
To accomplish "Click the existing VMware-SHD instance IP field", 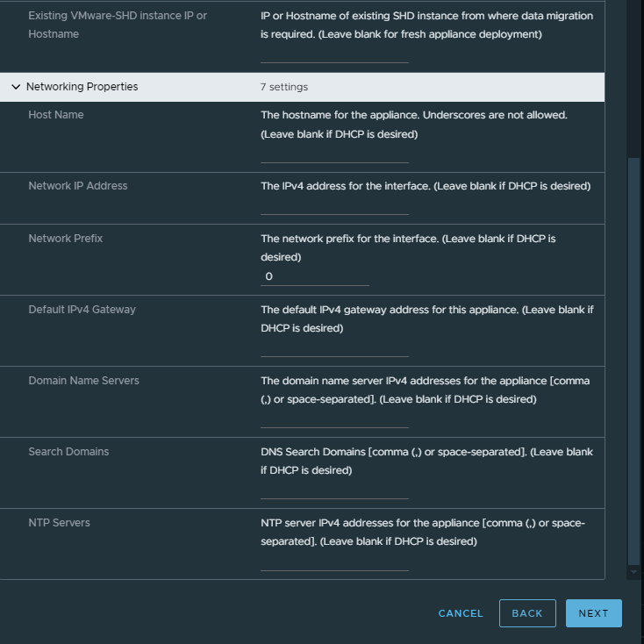I will pos(334,54).
